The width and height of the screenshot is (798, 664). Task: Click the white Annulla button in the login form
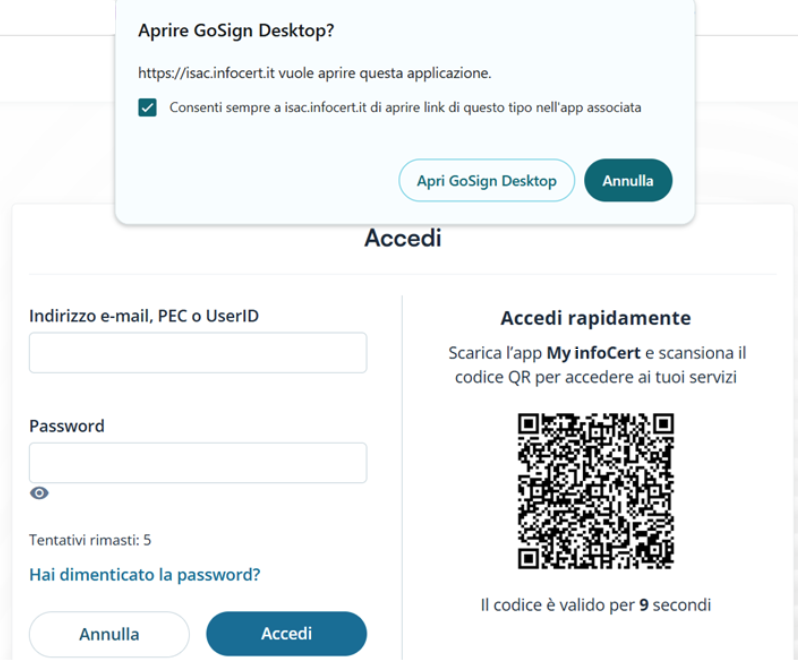coord(109,634)
